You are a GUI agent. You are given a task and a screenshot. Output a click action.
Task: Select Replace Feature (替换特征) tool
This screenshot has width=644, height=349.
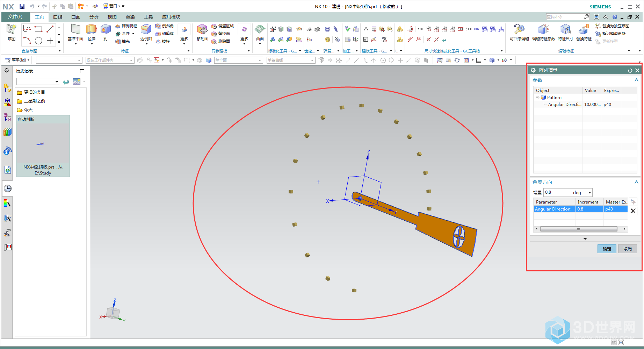coord(584,33)
